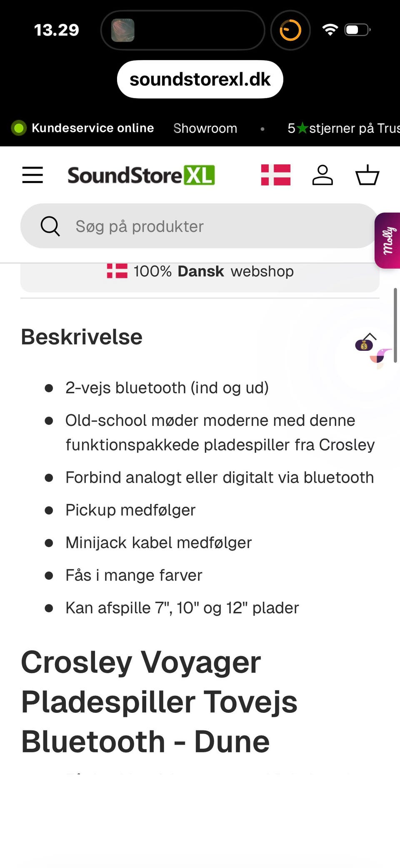The image size is (400, 868).
Task: Click the SoundStoreXL logo
Action: (141, 175)
